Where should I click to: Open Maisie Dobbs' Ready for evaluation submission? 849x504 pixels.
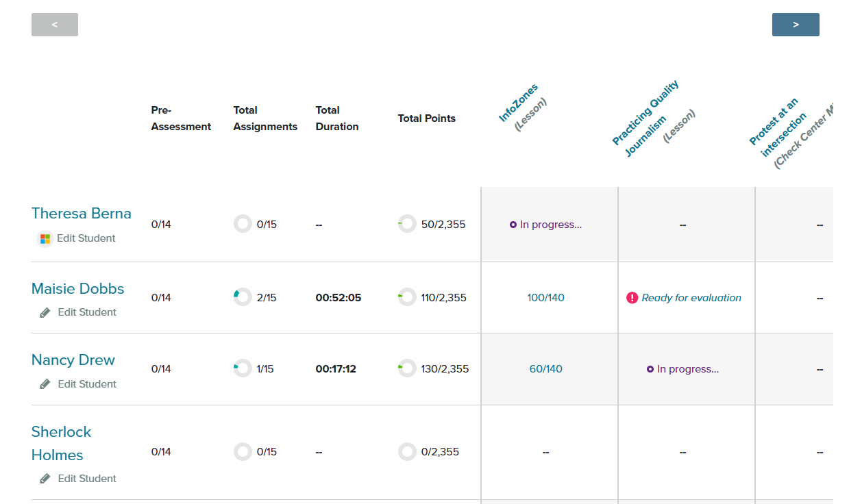(x=691, y=298)
